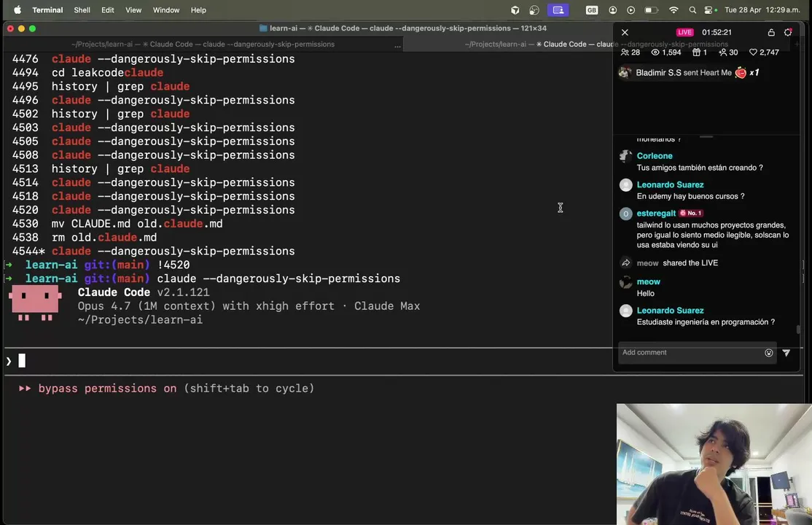Viewport: 812px width, 525px height.
Task: Click the !4520 command line
Action: click(x=173, y=265)
